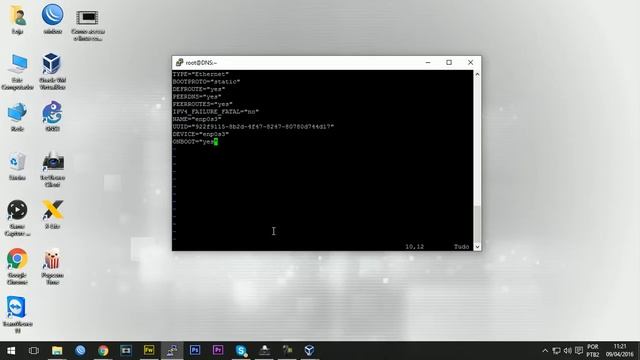Click the DEVICE="enp0s3" line

point(200,134)
